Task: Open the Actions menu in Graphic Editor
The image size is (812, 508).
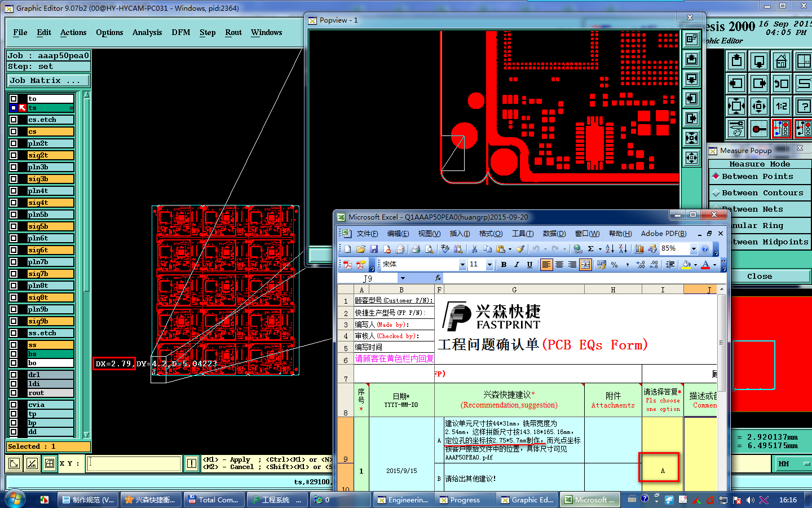Action: (73, 32)
